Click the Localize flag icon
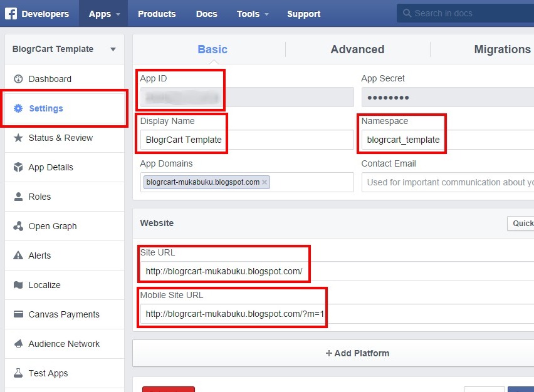 pos(18,285)
